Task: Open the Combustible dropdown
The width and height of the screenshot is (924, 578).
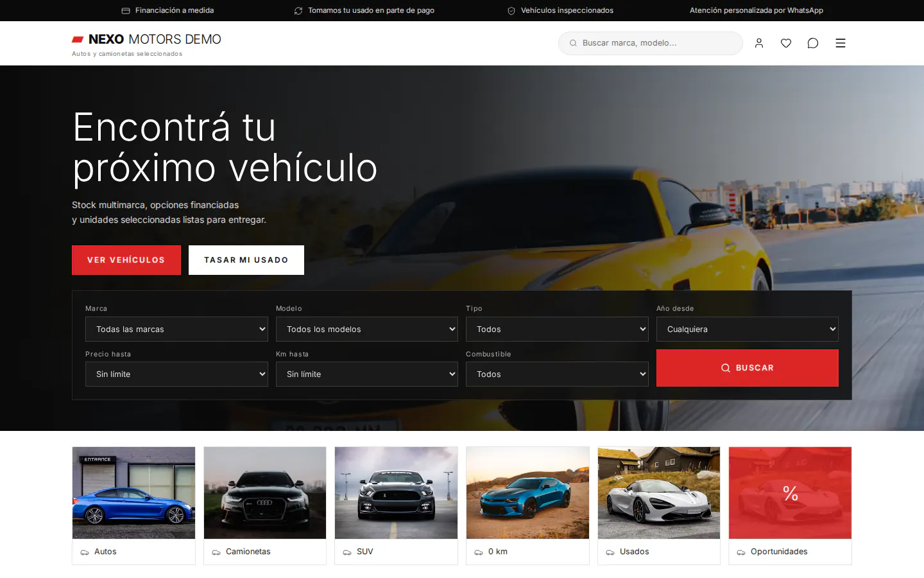Action: coord(557,374)
